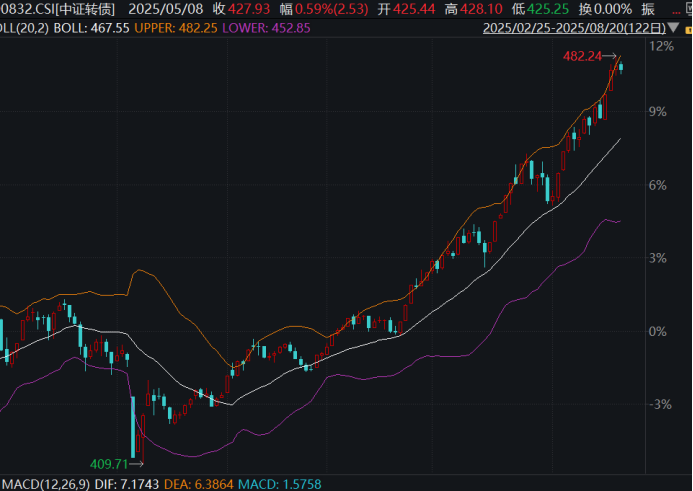Viewport: 693px width, 491px height.
Task: Select the 2025/05/08 date text
Action: [166, 9]
